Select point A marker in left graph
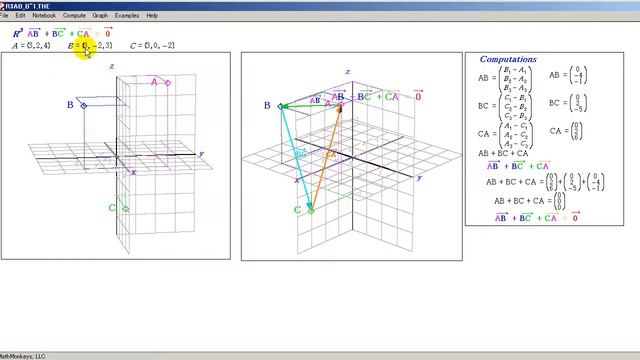This screenshot has width=640, height=360. pos(167,83)
